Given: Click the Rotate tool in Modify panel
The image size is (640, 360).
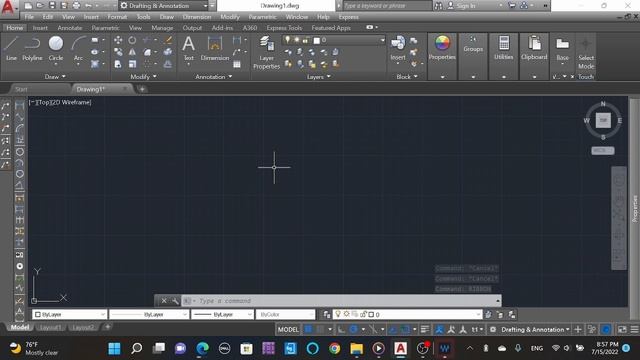Looking at the screenshot, I should click(x=132, y=40).
